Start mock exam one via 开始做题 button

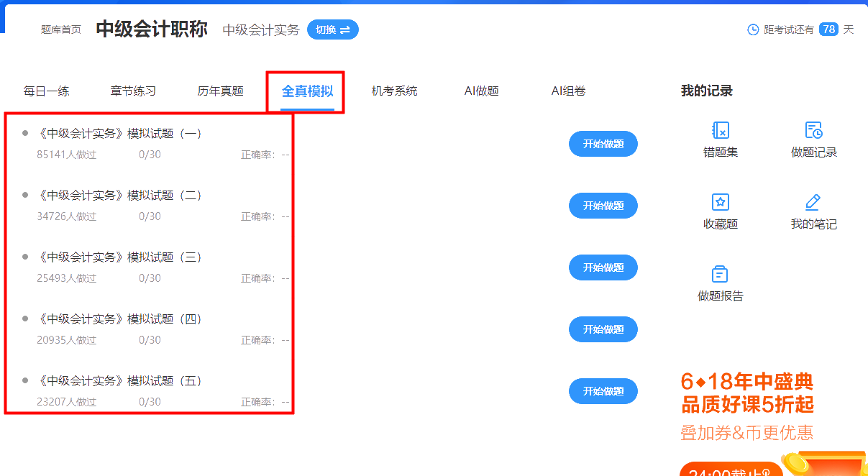(603, 144)
